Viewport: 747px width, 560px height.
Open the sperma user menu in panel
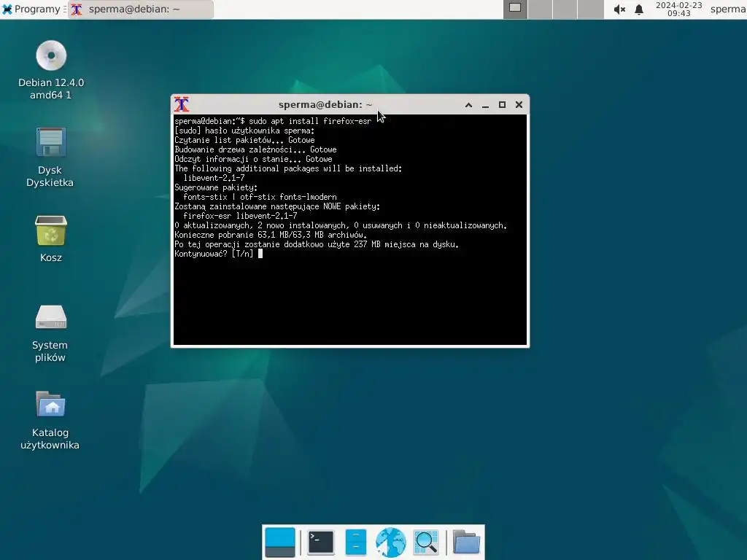tap(728, 9)
